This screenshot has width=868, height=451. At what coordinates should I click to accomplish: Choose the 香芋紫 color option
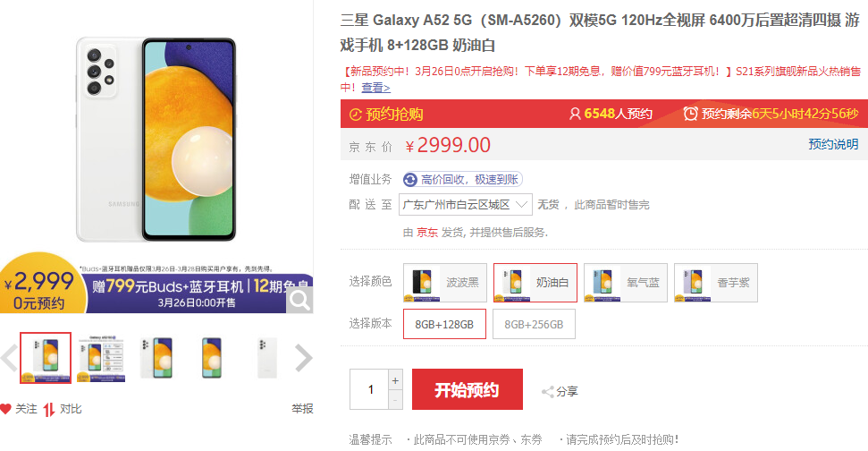715,283
